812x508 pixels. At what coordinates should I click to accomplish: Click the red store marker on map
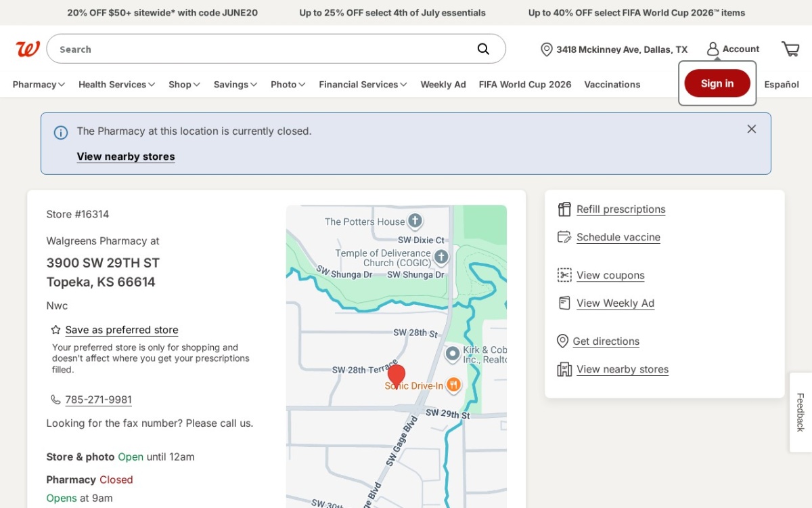(397, 375)
